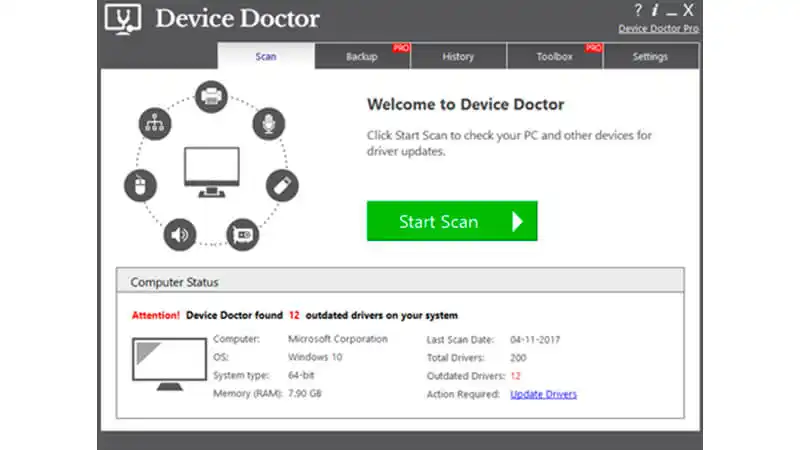Switch to the Scan tab

pos(266,57)
